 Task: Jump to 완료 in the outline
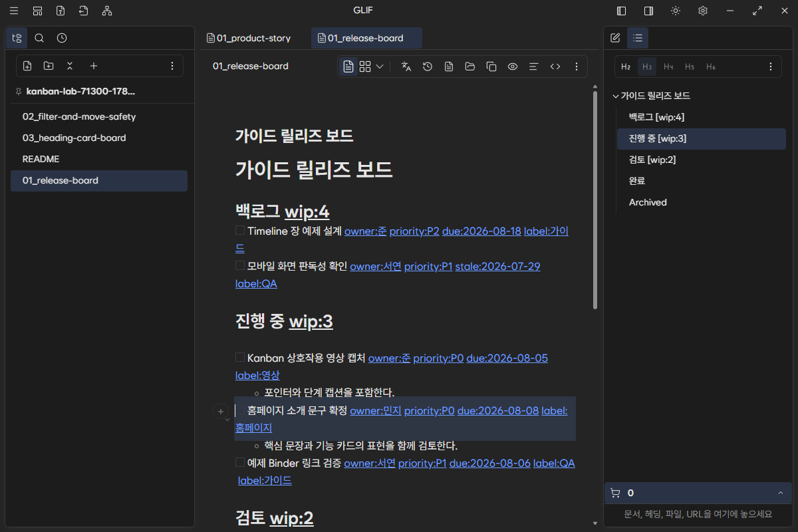[702, 181]
